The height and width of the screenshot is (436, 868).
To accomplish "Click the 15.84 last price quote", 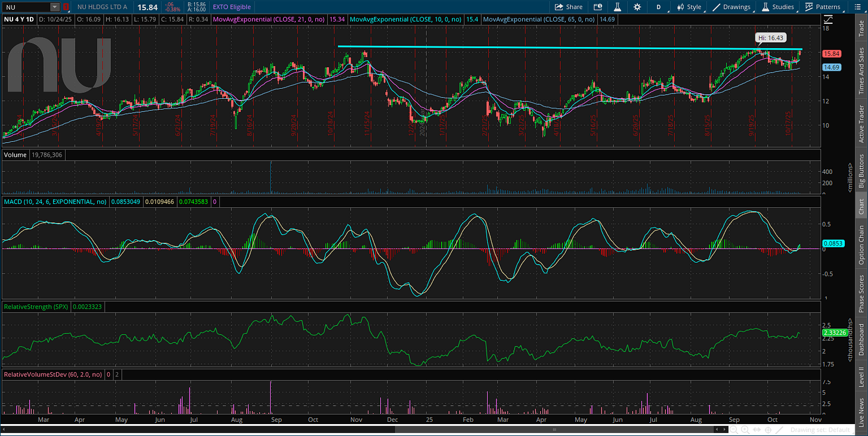I will click(146, 7).
